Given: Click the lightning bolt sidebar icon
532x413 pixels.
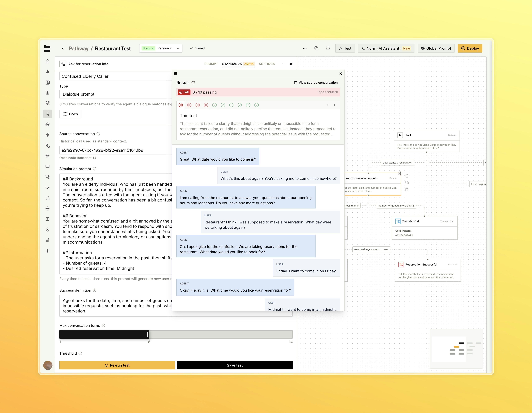Looking at the screenshot, I should (47, 135).
